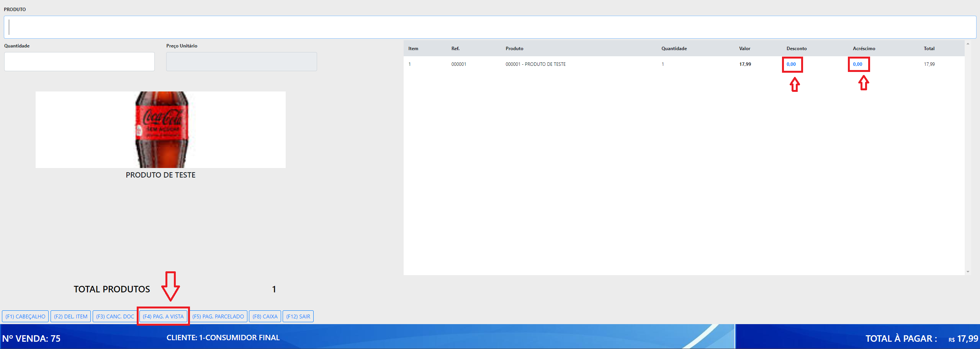Click 'PRODUTO DE TESTE' caption under image
Screen dimensions: 980x349
point(160,175)
